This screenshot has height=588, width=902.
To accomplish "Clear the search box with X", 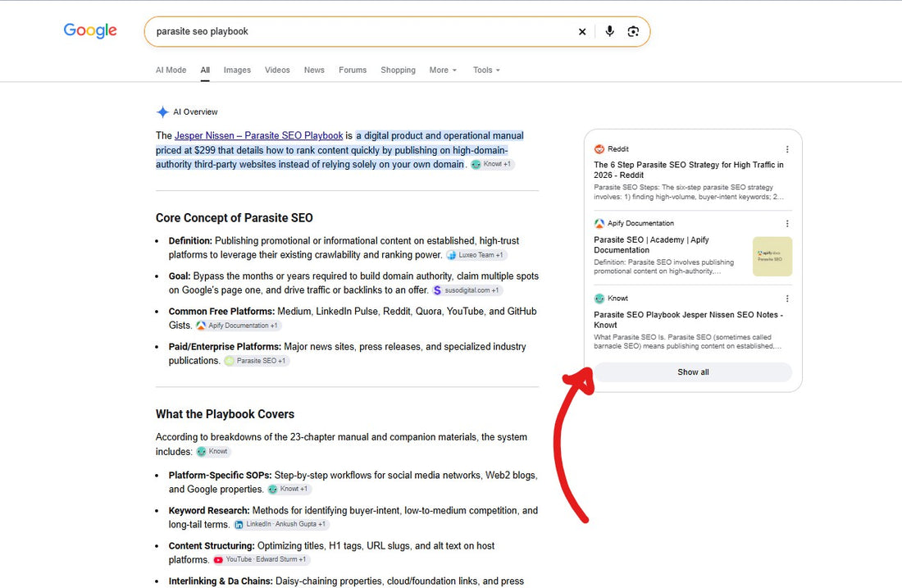I will click(x=582, y=32).
